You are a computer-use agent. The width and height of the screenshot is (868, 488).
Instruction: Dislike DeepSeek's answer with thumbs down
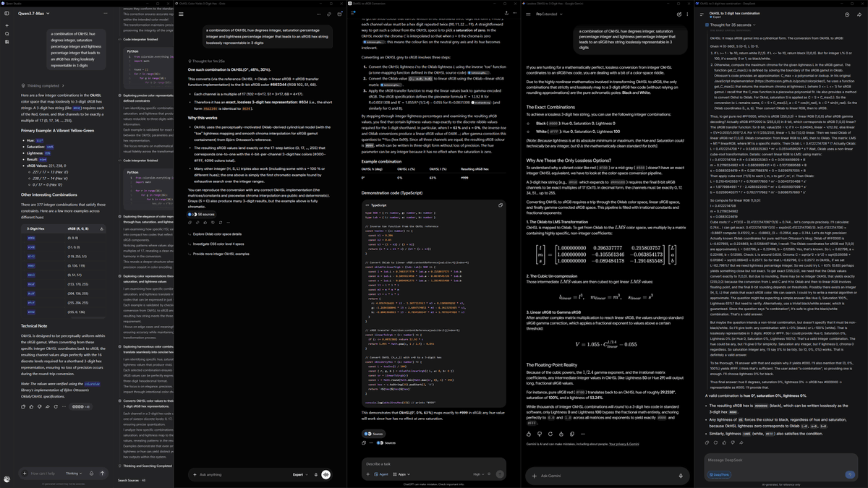[731, 442]
